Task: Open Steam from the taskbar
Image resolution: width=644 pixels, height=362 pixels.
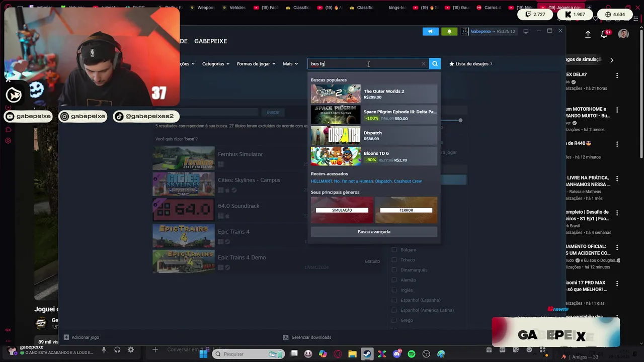Action: click(x=367, y=354)
